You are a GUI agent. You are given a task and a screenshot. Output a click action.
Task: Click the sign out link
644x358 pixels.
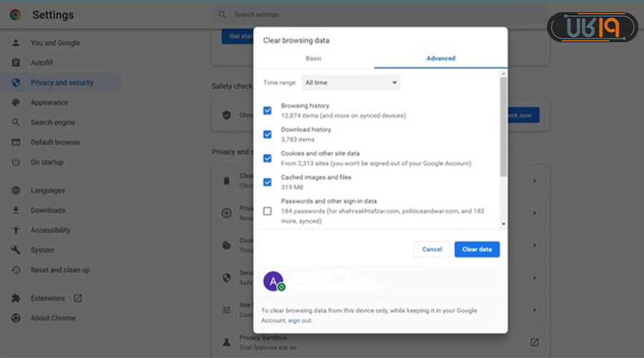(x=300, y=321)
